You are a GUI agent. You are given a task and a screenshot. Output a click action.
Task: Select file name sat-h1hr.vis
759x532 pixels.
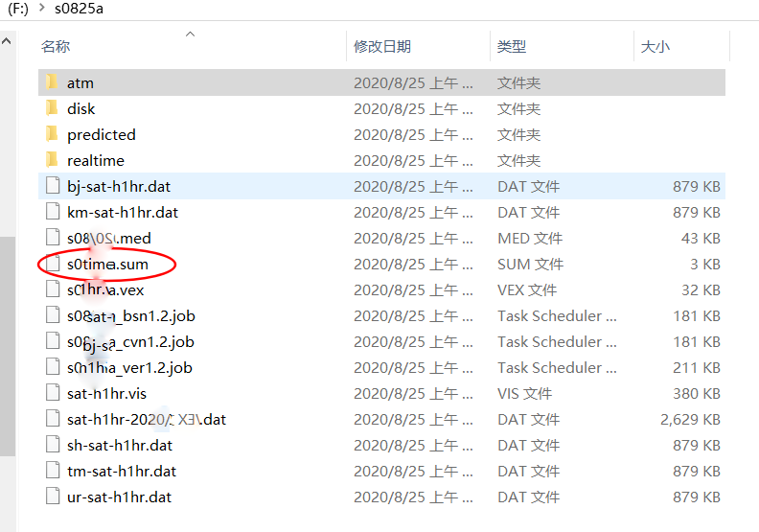[x=106, y=394]
